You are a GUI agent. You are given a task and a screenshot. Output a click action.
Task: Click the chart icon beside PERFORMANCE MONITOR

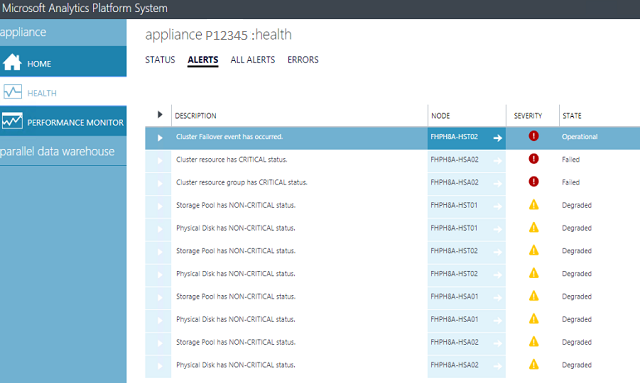click(x=12, y=121)
